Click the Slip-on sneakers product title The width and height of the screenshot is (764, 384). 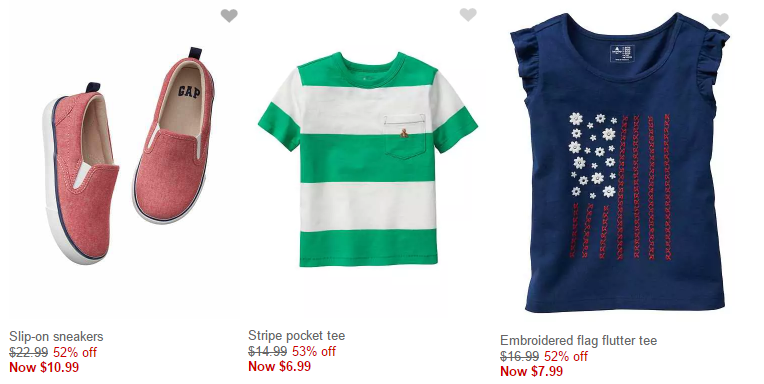[56, 336]
